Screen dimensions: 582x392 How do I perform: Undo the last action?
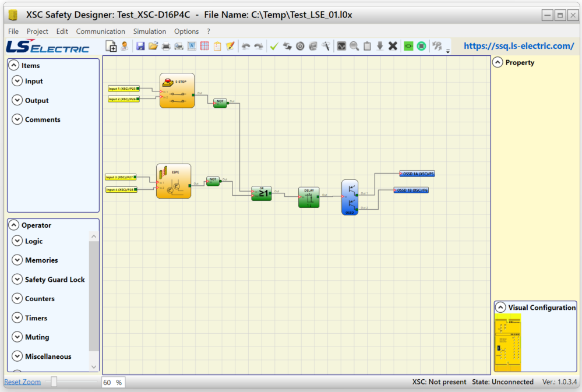click(x=246, y=47)
